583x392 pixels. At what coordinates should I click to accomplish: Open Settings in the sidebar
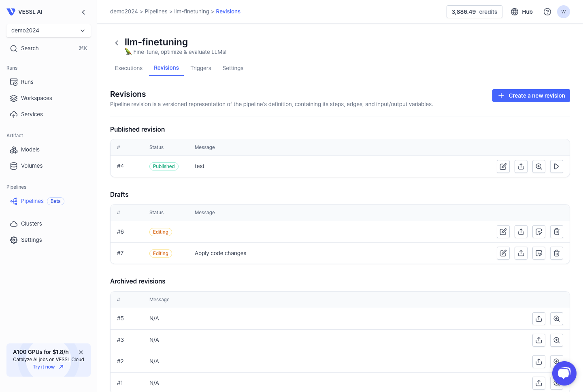[49, 240]
